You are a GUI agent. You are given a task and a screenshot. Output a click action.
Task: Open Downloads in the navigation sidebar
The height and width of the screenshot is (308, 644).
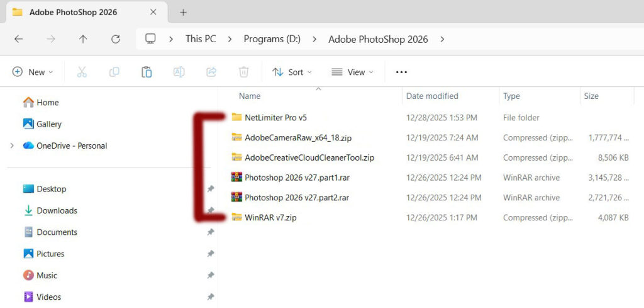(x=57, y=210)
